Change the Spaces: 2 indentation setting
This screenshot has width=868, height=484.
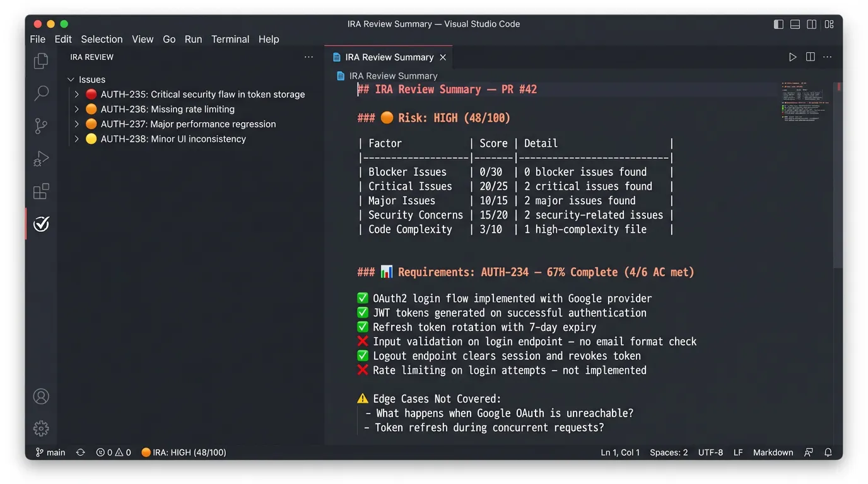click(x=669, y=452)
